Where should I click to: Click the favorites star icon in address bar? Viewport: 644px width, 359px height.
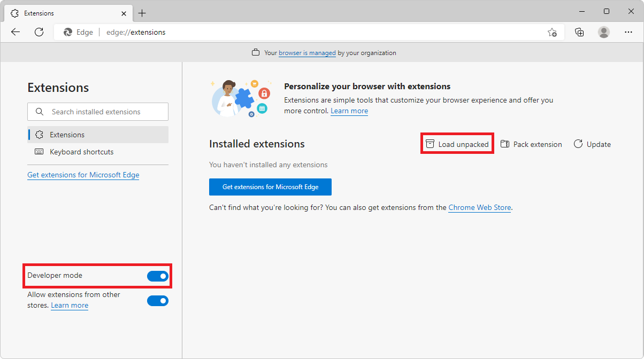(x=553, y=32)
